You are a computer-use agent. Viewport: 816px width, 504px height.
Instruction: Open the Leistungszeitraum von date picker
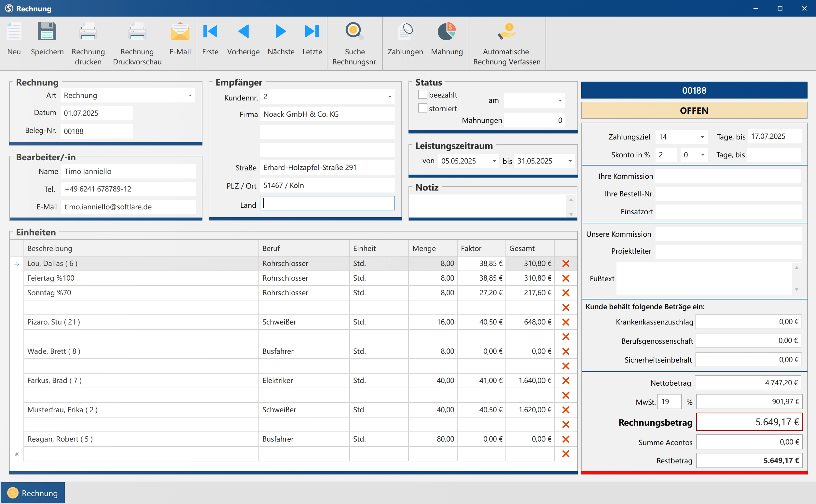pyautogui.click(x=494, y=161)
